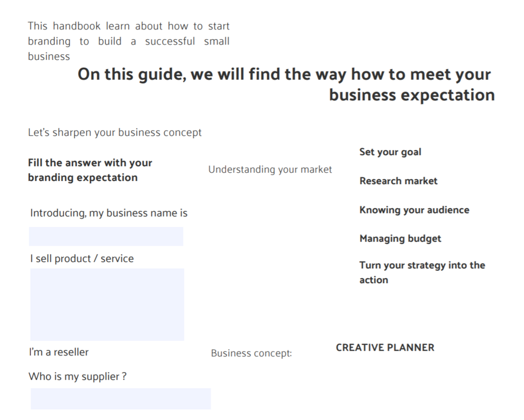524x420 pixels.
Task: Click the 'CREATIVE PLANNER' label
Action: 385,347
